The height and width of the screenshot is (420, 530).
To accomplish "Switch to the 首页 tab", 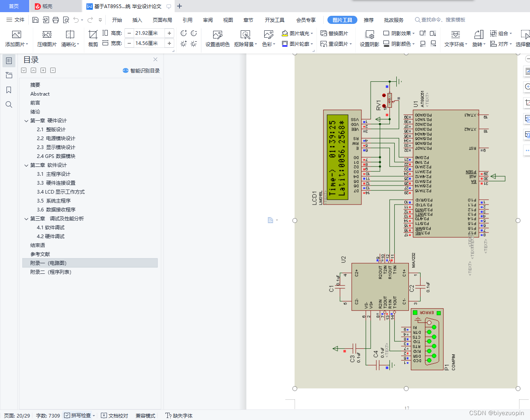I will pyautogui.click(x=14, y=6).
